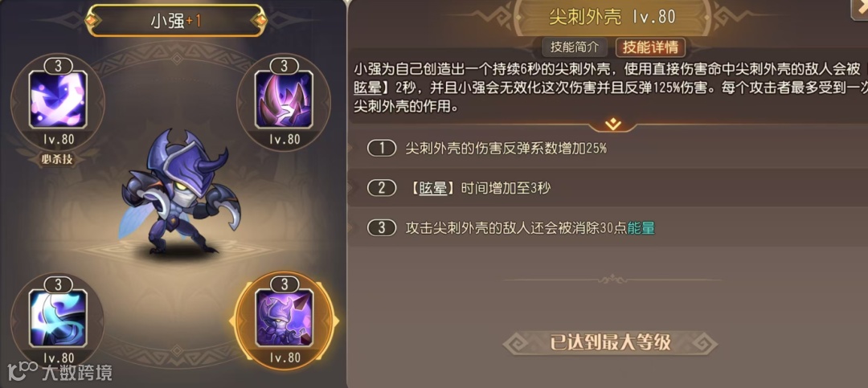The height and width of the screenshot is (388, 868).
Task: Close the skill panel with the X button
Action: [860, 6]
